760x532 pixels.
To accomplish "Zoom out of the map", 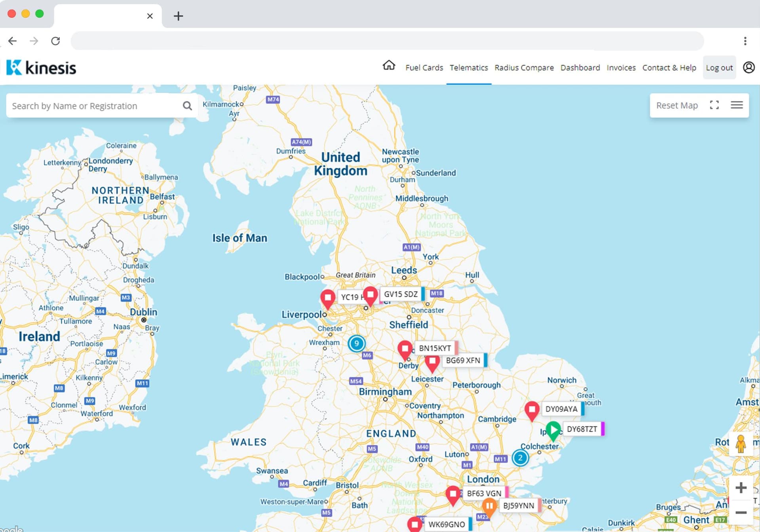I will tap(741, 512).
